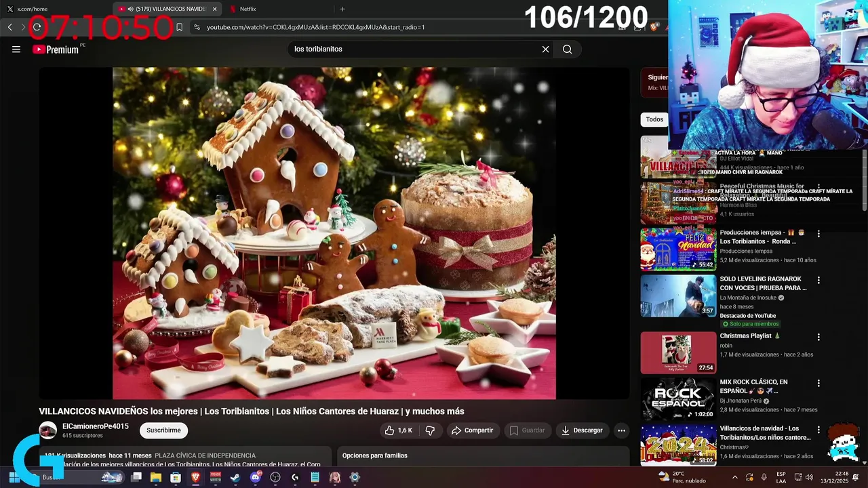Viewport: 868px width, 488px height.
Task: Bookmark this page icon
Action: click(x=179, y=27)
